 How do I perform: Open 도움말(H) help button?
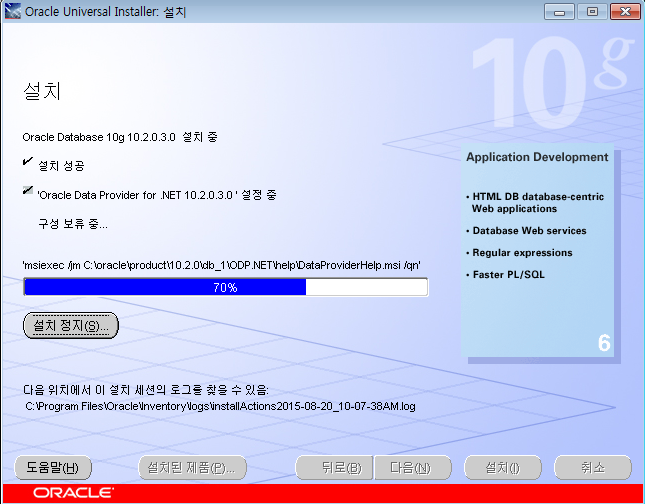click(53, 467)
